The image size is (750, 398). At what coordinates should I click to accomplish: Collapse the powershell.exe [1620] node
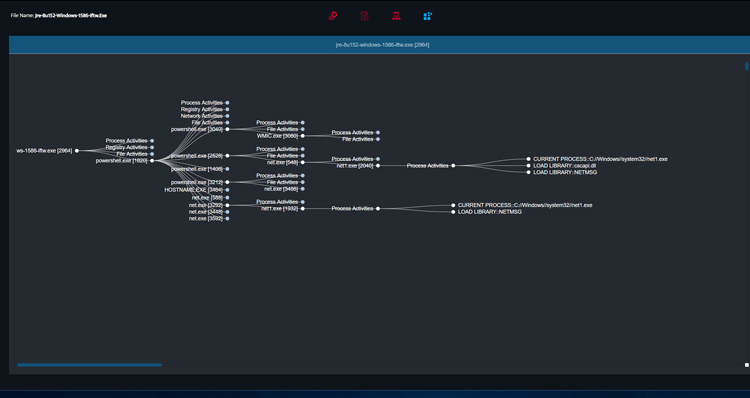click(152, 161)
